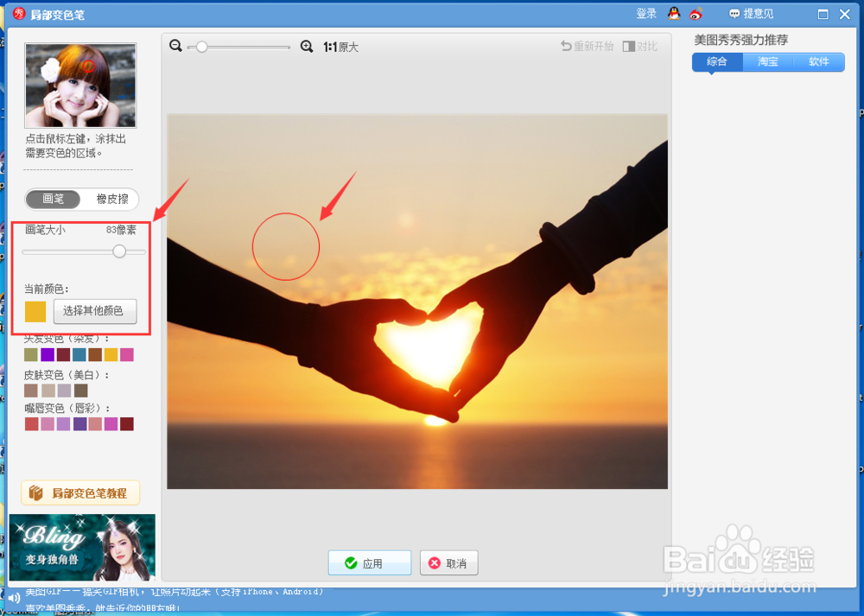Select the zoom-out magnifier icon
The height and width of the screenshot is (616, 864).
tap(176, 47)
